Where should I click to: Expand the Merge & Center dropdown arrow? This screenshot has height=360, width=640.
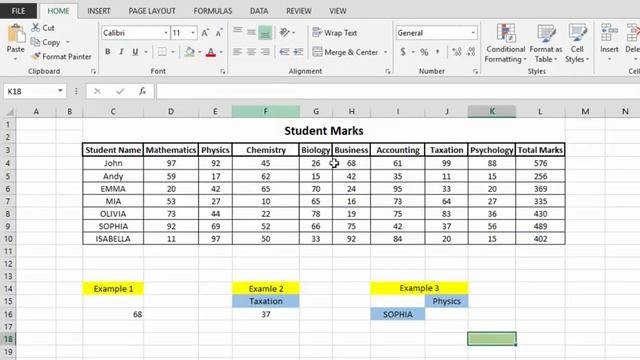point(385,52)
